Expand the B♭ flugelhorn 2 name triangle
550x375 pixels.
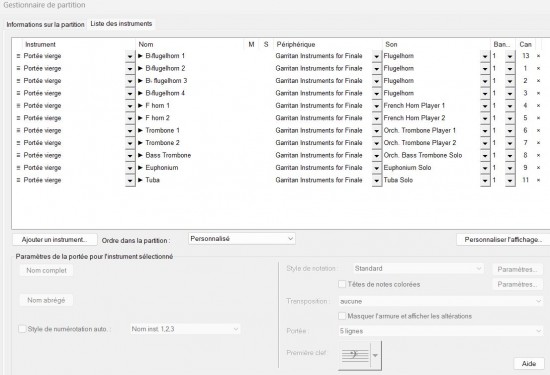(140, 68)
